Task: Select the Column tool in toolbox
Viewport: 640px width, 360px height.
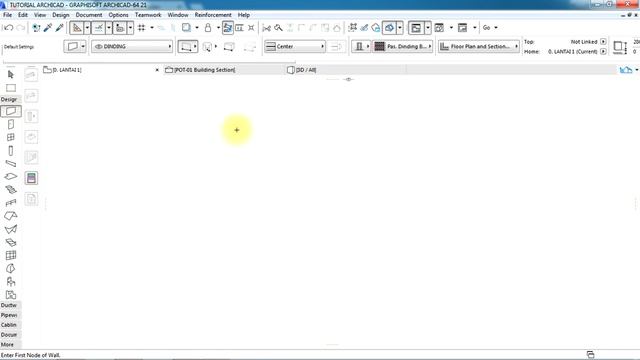Action: [11, 151]
